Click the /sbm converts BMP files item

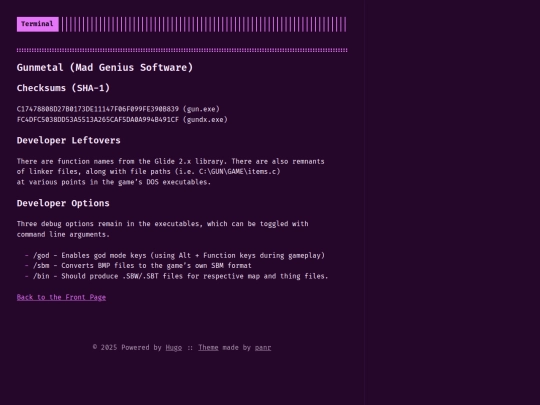tap(142, 266)
